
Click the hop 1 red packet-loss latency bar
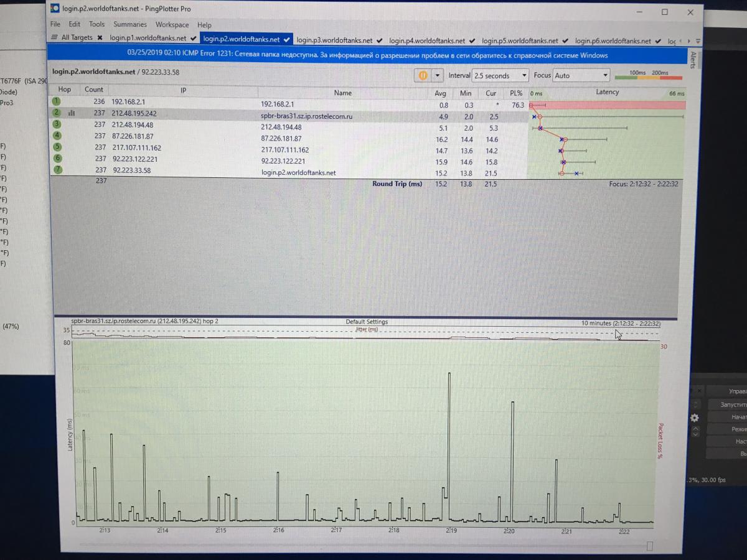(607, 106)
